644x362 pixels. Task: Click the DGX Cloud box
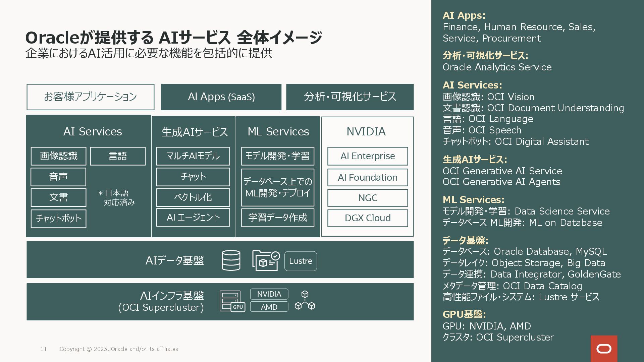coord(368,218)
